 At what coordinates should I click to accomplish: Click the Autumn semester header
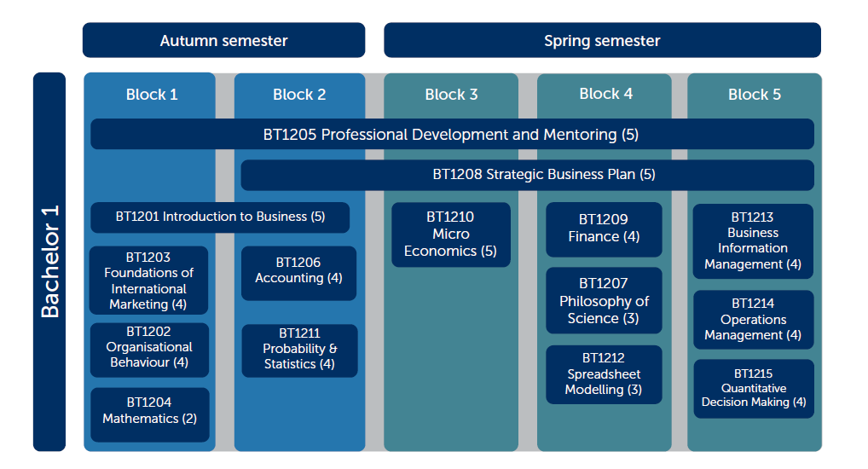[223, 40]
